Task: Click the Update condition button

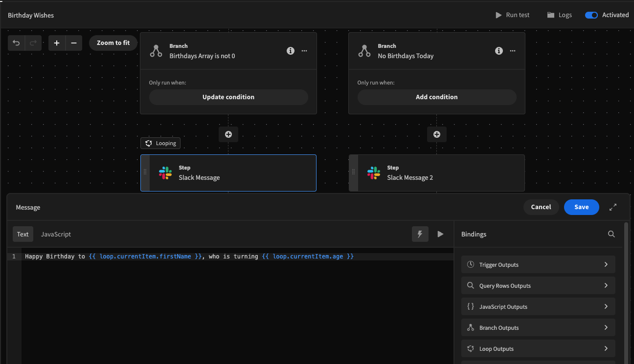Action: tap(228, 97)
